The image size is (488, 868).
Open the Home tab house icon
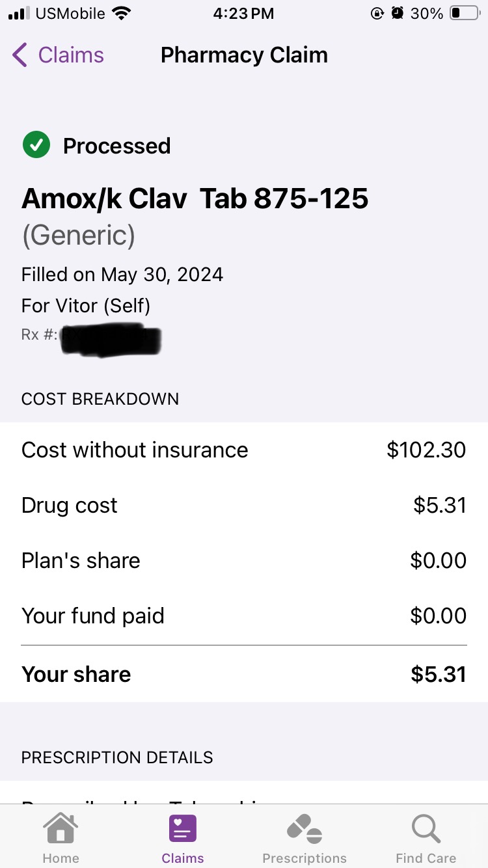coord(61,829)
